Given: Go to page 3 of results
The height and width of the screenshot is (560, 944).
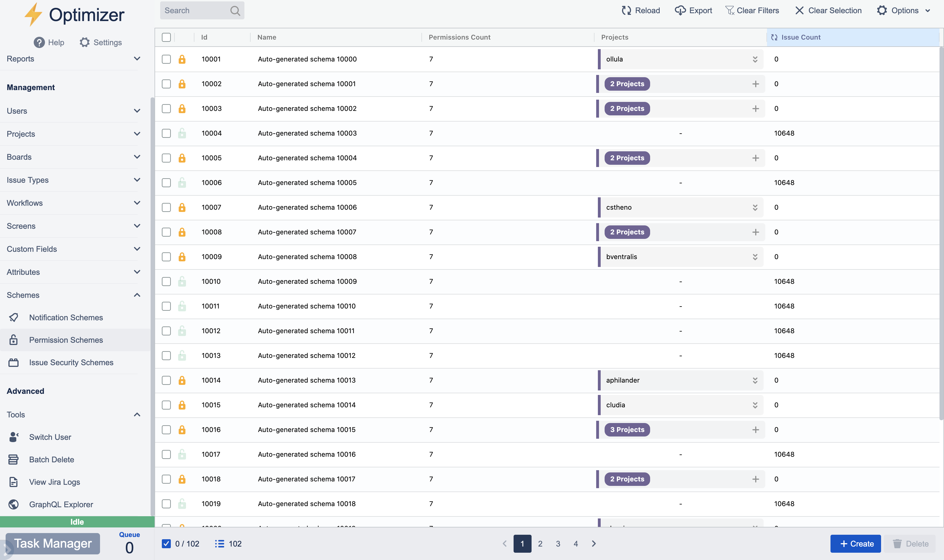Looking at the screenshot, I should pyautogui.click(x=558, y=544).
